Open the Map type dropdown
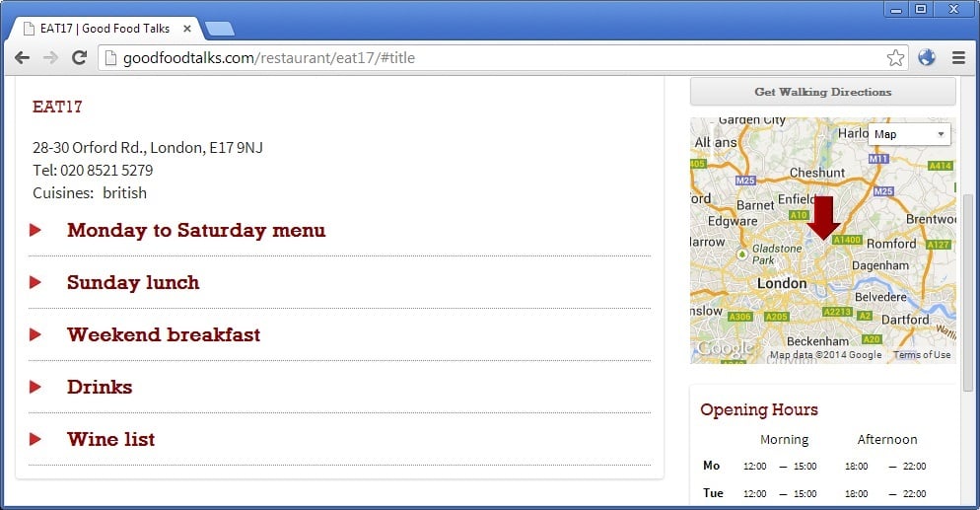The width and height of the screenshot is (980, 510). [909, 134]
